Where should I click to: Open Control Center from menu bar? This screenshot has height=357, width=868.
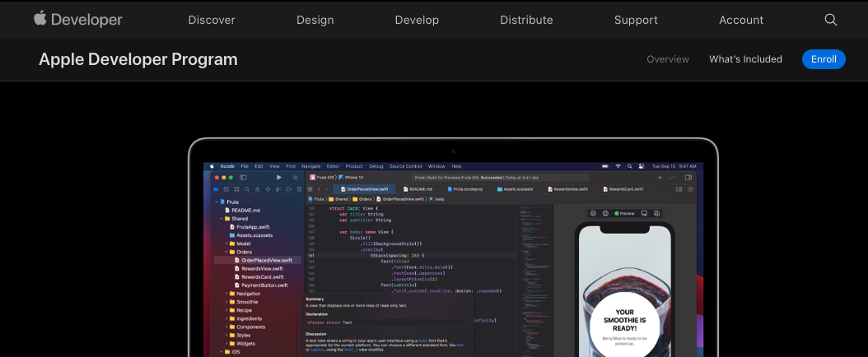(x=642, y=166)
